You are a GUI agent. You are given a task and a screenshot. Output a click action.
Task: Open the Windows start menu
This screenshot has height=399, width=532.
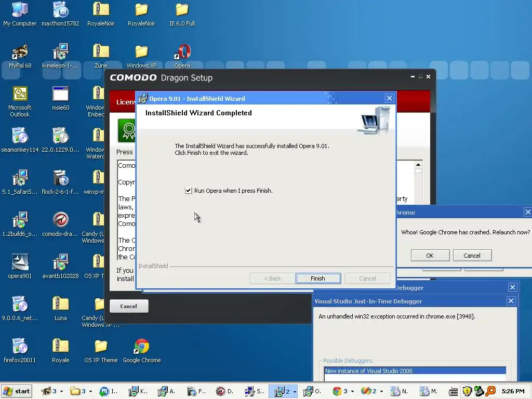coord(17,391)
